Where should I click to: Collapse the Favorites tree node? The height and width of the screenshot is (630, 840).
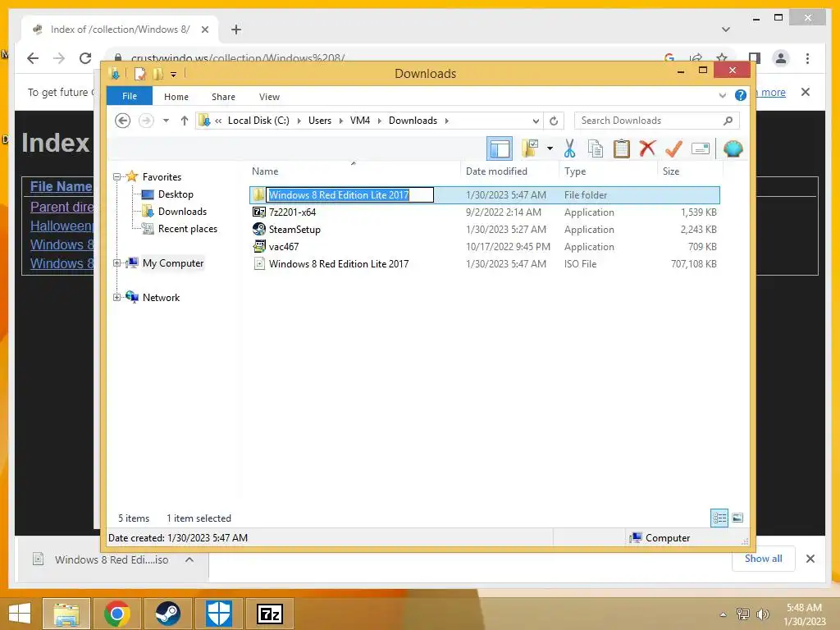click(x=116, y=177)
